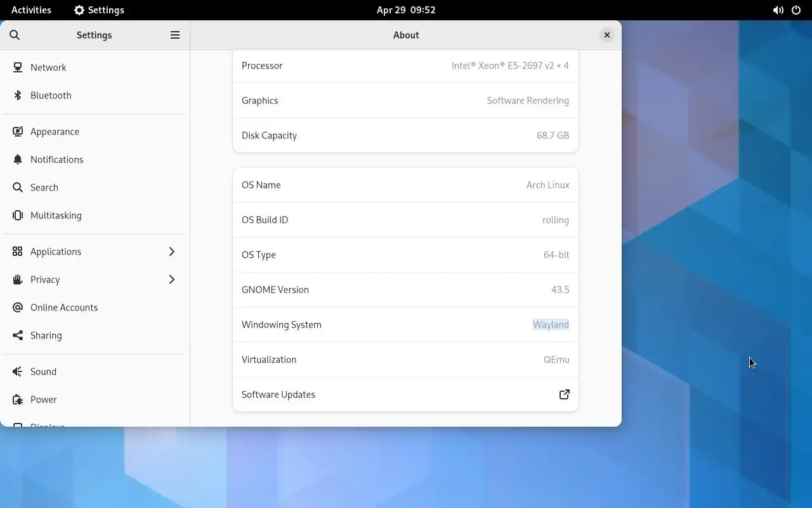Viewport: 812px width, 508px height.
Task: Click the Settings gear in top bar
Action: point(79,10)
